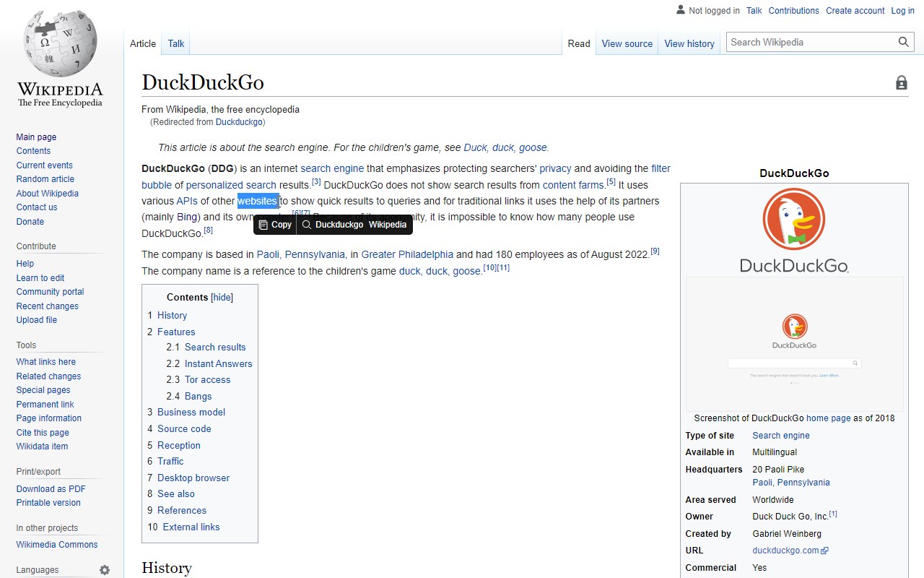Open the Greater Philadelphia link
Screen dimensions: 924x578
click(x=407, y=254)
